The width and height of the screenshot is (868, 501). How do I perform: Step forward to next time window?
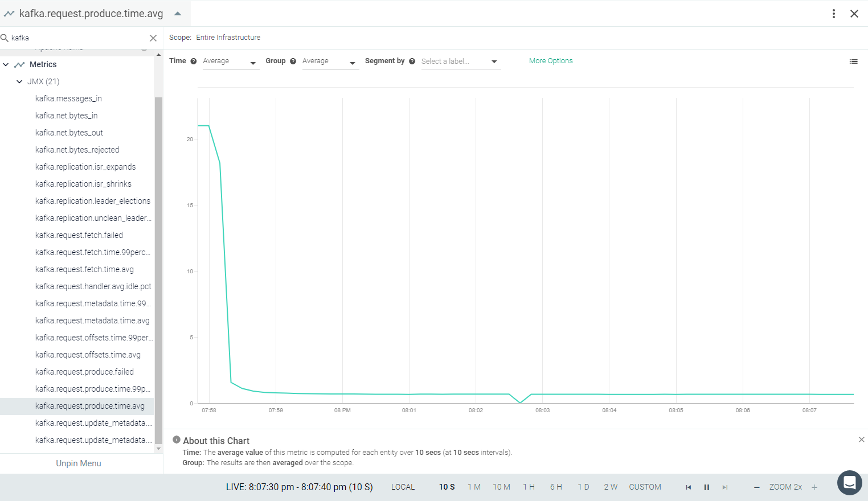point(724,487)
